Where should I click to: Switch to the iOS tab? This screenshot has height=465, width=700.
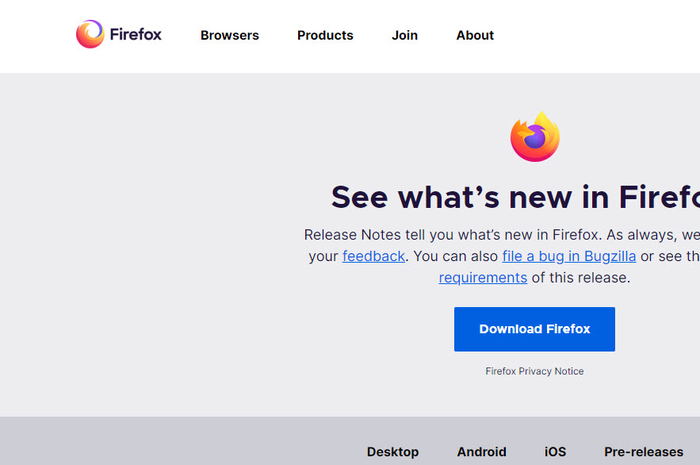pos(555,452)
